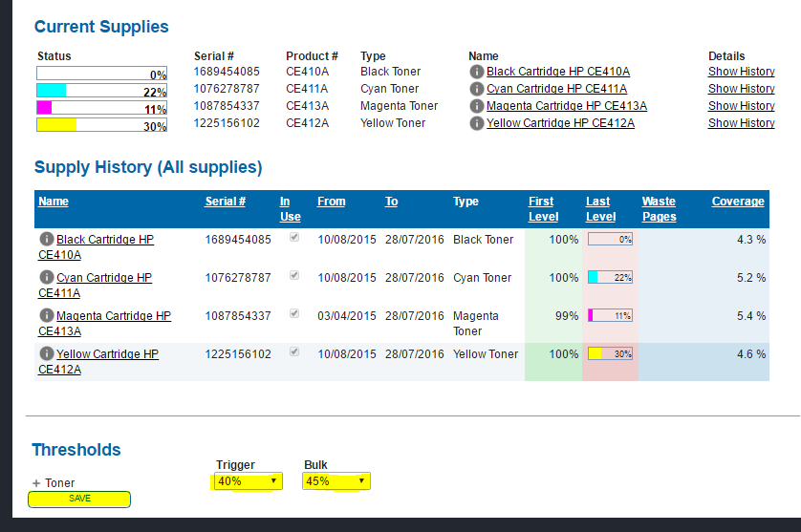Image resolution: width=801 pixels, height=532 pixels.
Task: Click info icon beside Yellow Cartridge in Current Supplies
Action: click(x=476, y=123)
